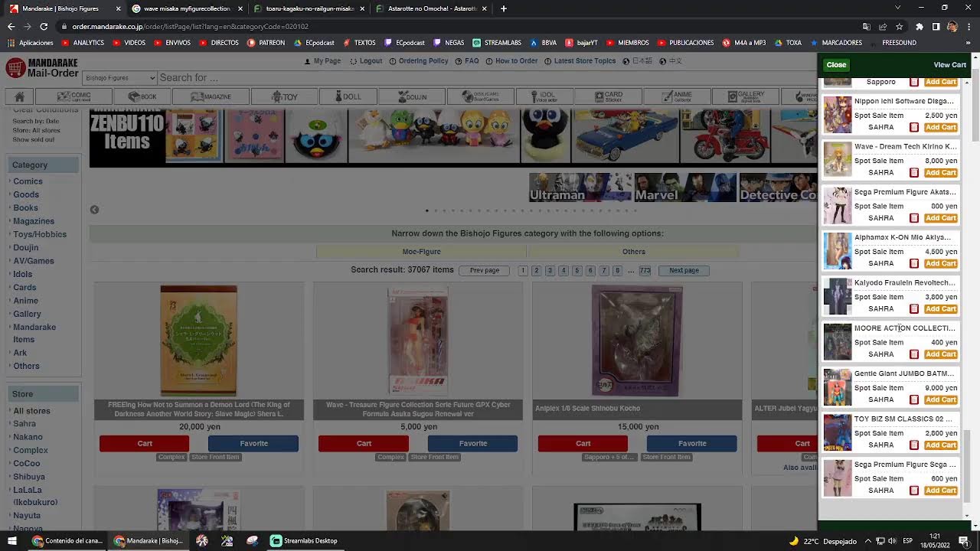Image resolution: width=980 pixels, height=551 pixels.
Task: Delete Alphamax K-ON Mio item
Action: (x=913, y=263)
